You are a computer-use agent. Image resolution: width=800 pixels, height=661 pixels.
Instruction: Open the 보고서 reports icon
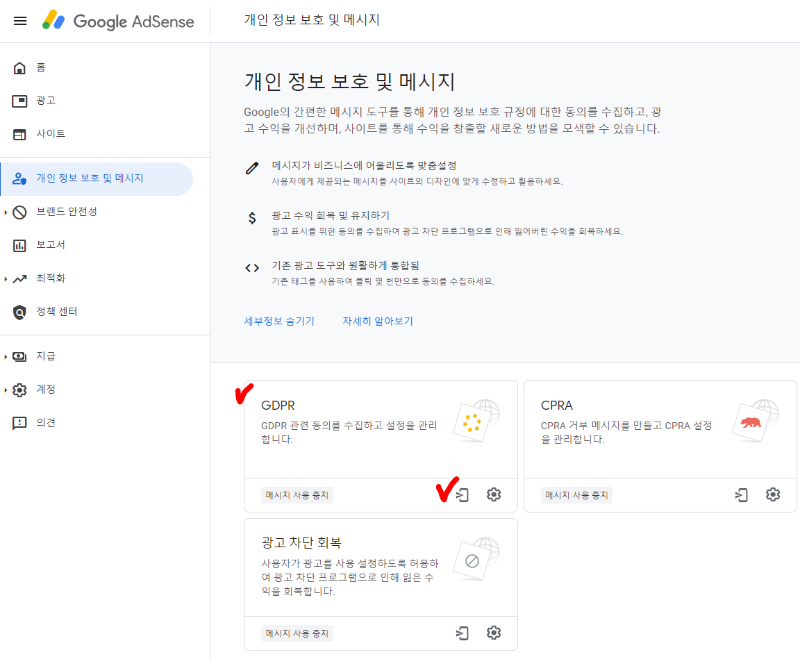[20, 244]
